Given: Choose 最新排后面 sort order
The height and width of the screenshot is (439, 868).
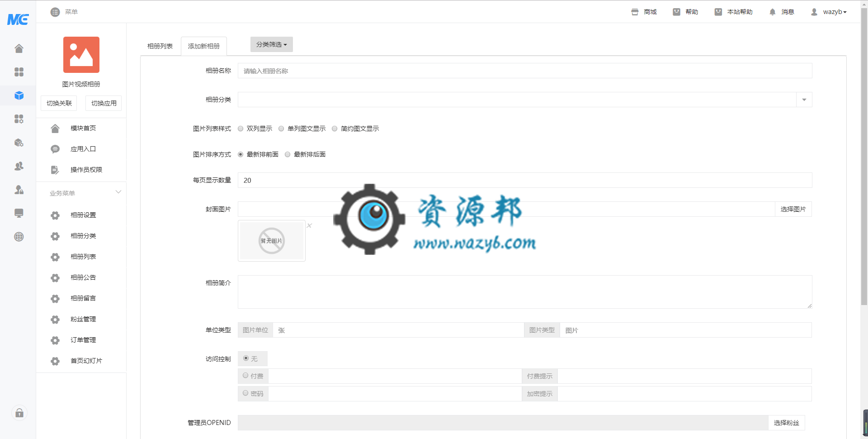Looking at the screenshot, I should coord(288,154).
